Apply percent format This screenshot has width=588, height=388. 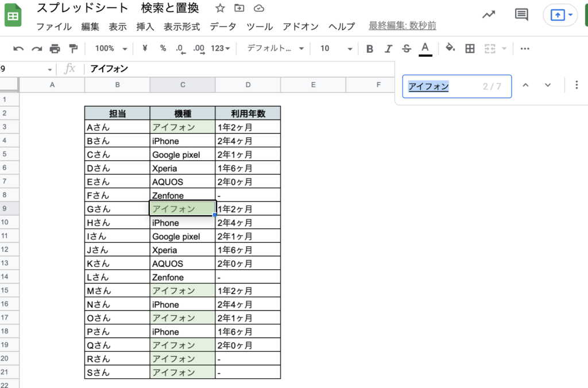click(163, 48)
